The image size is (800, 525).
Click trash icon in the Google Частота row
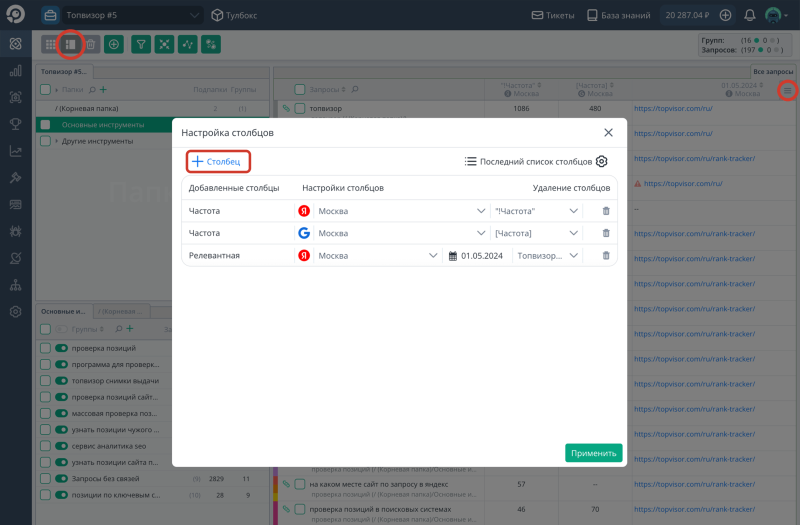605,233
